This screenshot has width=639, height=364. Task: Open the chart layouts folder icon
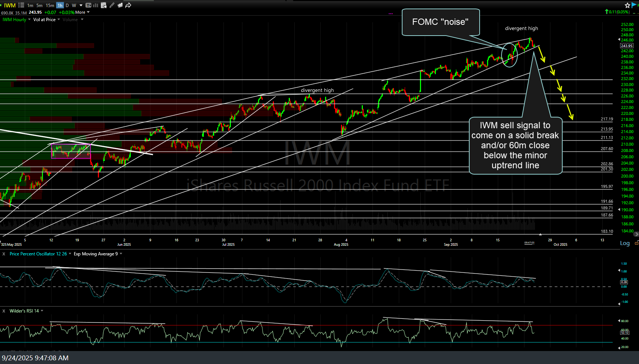point(120,5)
